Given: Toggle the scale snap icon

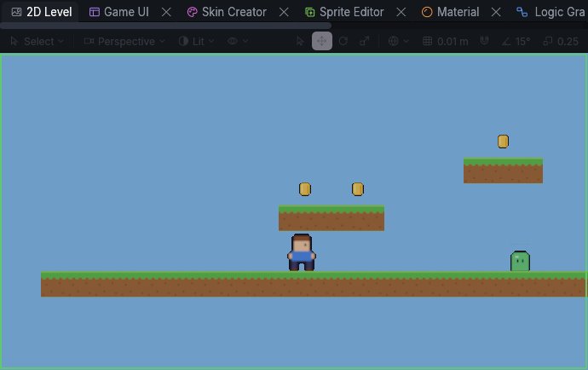Looking at the screenshot, I should pyautogui.click(x=548, y=41).
